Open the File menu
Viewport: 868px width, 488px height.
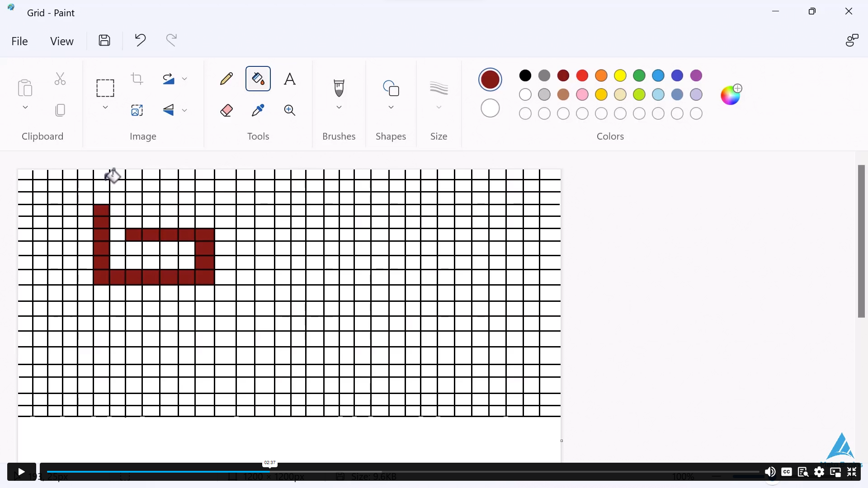tap(19, 41)
